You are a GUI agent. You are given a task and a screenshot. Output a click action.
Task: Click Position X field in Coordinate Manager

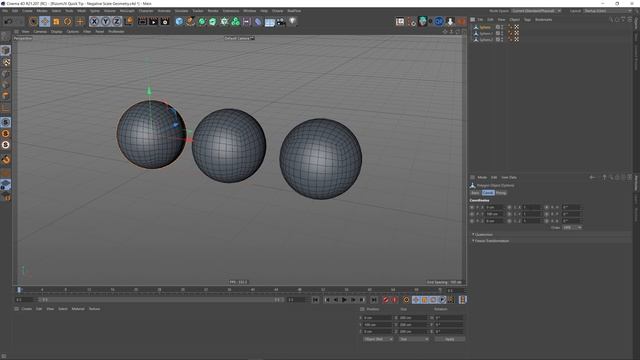pyautogui.click(x=377, y=318)
